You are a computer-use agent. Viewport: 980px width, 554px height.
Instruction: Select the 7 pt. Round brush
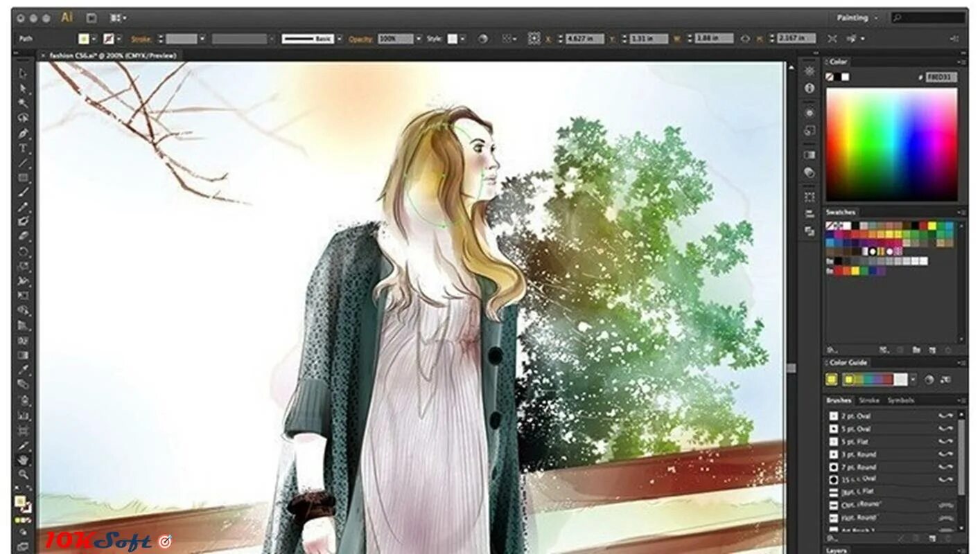pyautogui.click(x=891, y=467)
